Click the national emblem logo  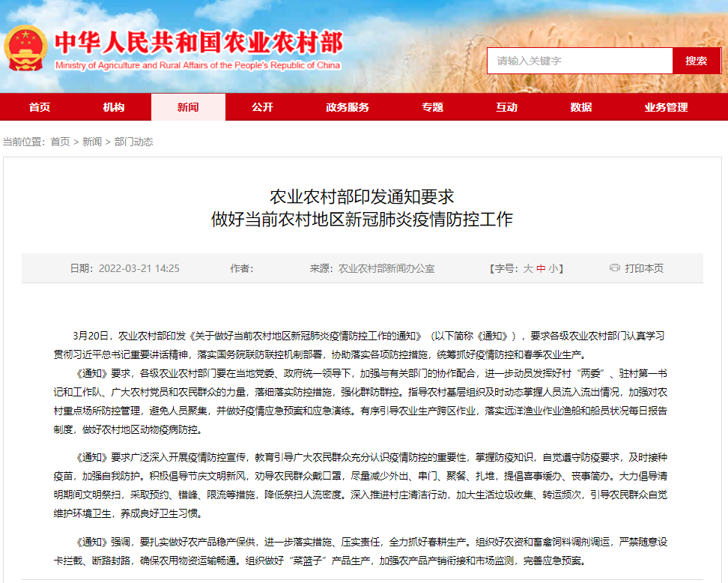[x=25, y=48]
